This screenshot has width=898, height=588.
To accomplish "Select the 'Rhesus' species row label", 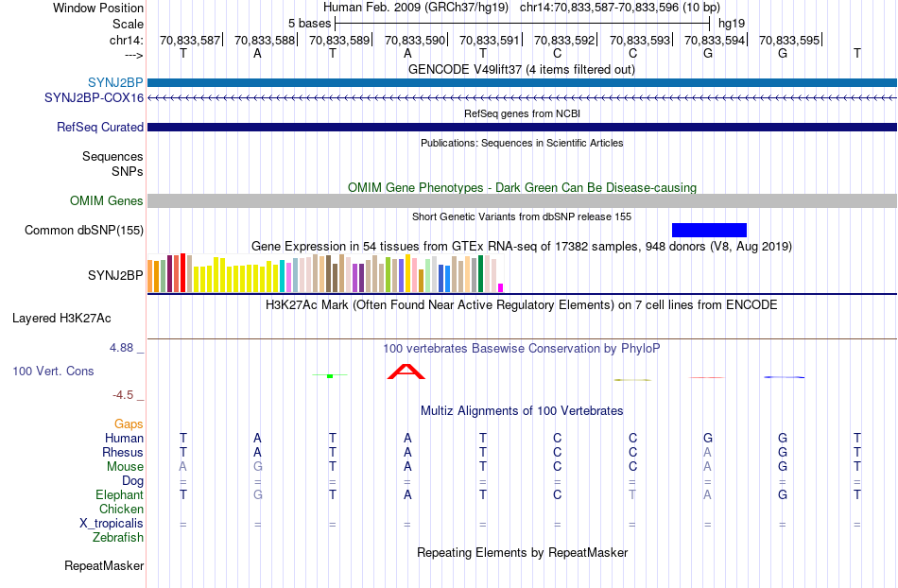I will (x=123, y=452).
